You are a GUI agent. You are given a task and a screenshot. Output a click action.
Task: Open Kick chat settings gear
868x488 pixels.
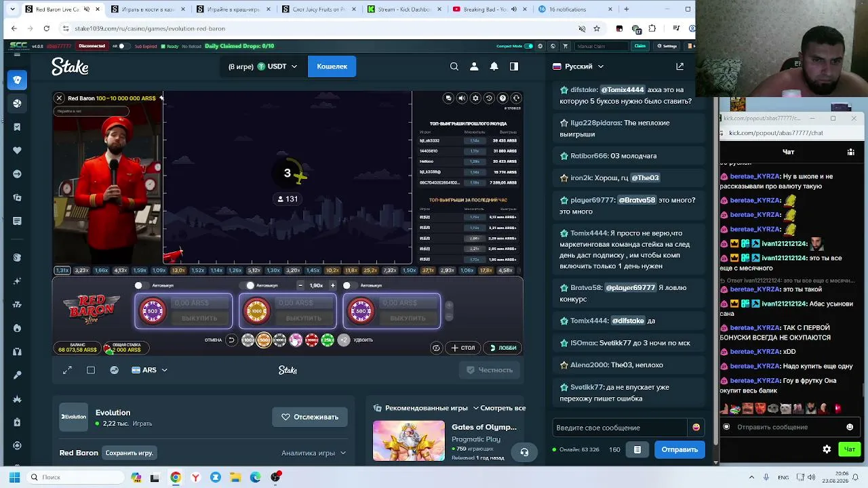(827, 449)
